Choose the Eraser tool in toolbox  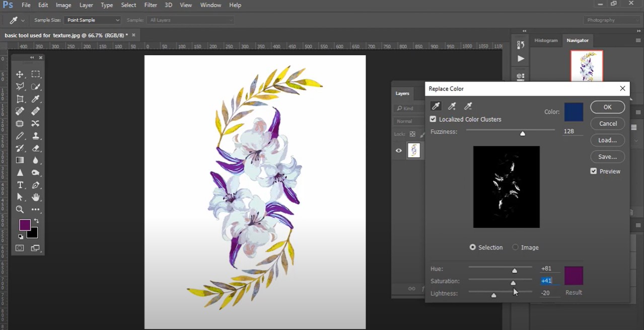36,148
